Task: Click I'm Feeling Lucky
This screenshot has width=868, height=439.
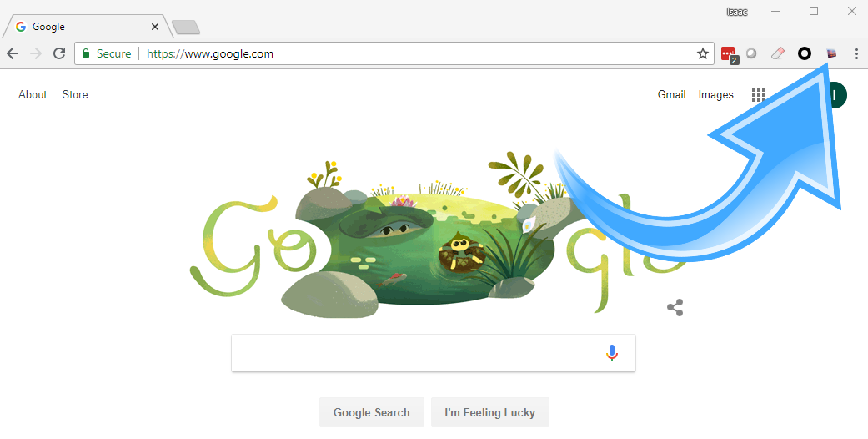Action: click(x=490, y=412)
